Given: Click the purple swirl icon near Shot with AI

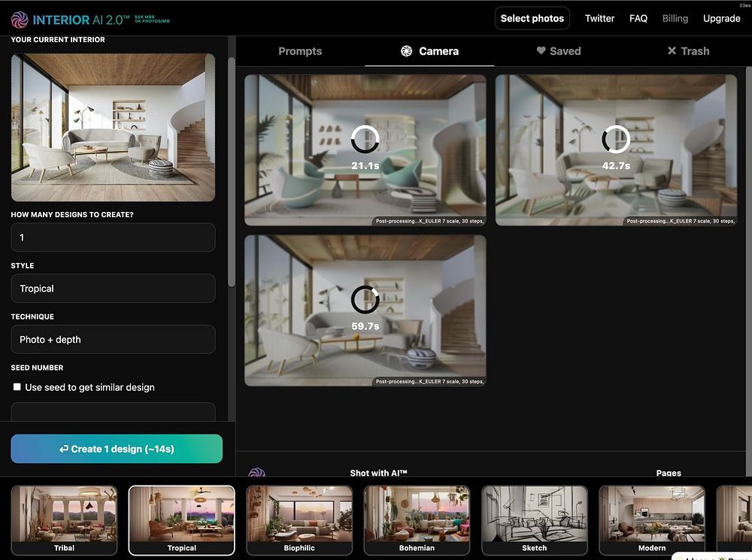Looking at the screenshot, I should click(x=257, y=472).
